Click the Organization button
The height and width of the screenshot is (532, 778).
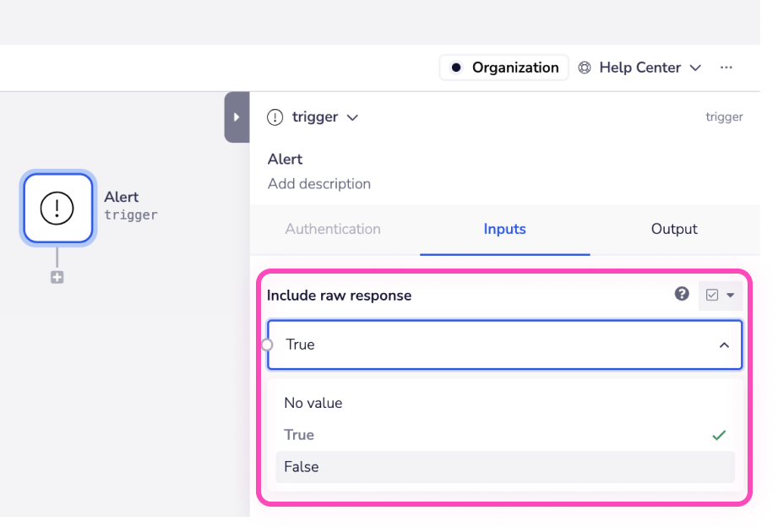click(x=505, y=68)
